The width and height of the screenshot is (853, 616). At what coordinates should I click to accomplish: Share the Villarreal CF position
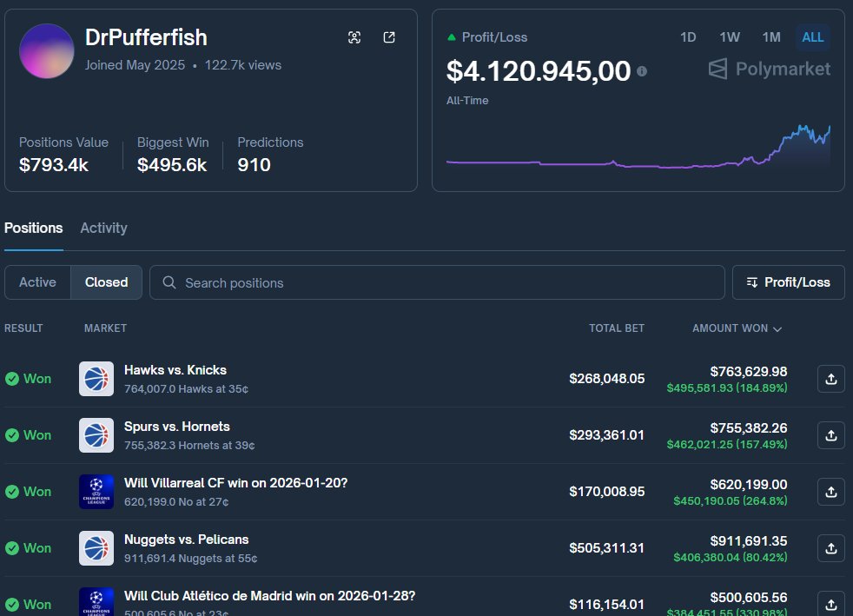[830, 492]
